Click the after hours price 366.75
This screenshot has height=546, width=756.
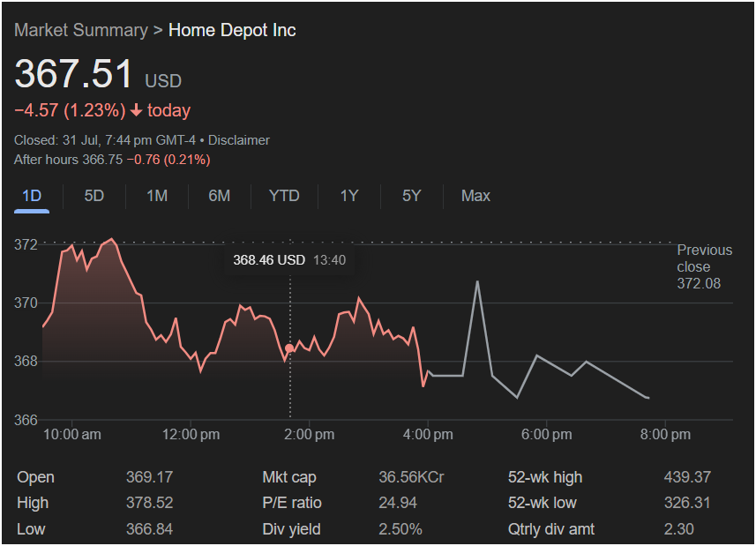(x=102, y=160)
